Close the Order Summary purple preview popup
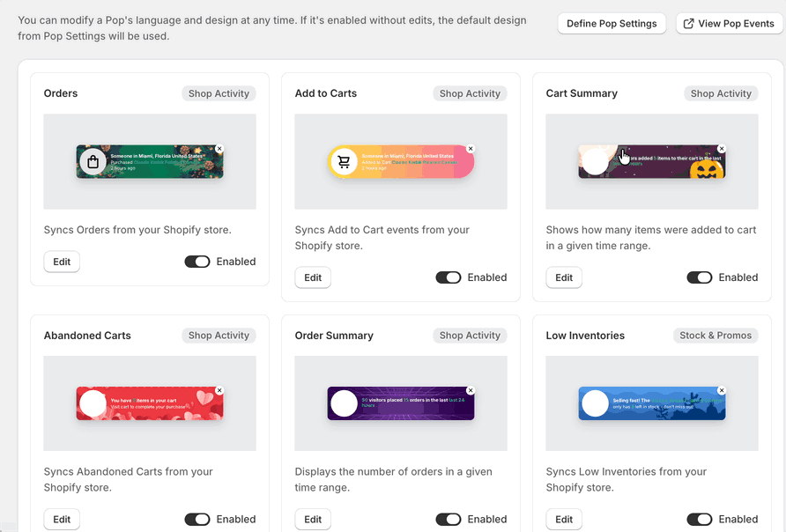The height and width of the screenshot is (532, 786). pos(471,390)
